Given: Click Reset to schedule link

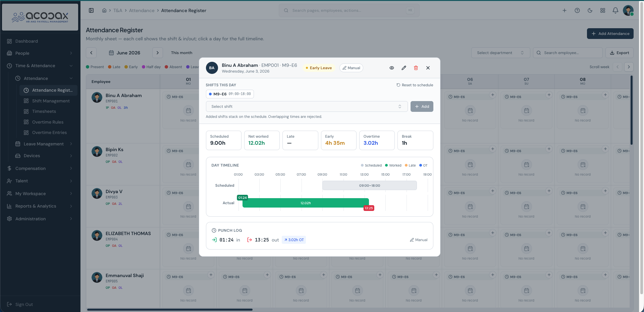Looking at the screenshot, I should [415, 85].
